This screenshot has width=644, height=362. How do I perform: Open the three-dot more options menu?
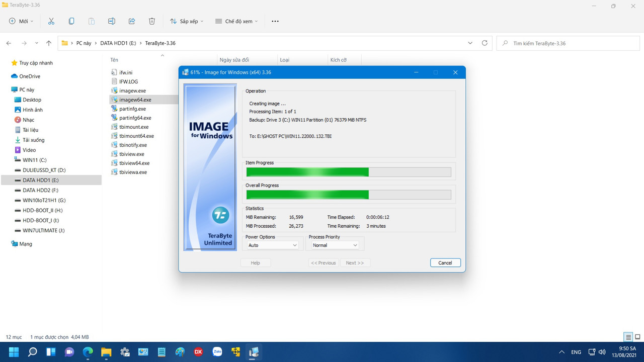(275, 21)
